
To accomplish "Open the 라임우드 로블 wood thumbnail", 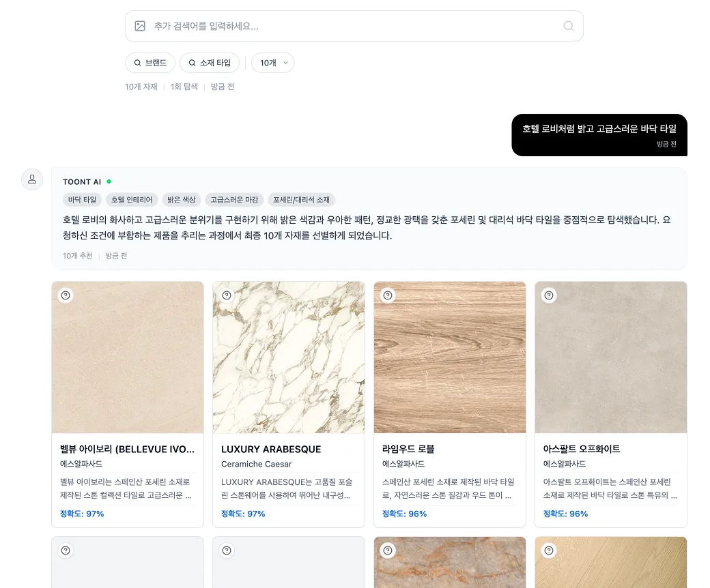I will point(450,357).
